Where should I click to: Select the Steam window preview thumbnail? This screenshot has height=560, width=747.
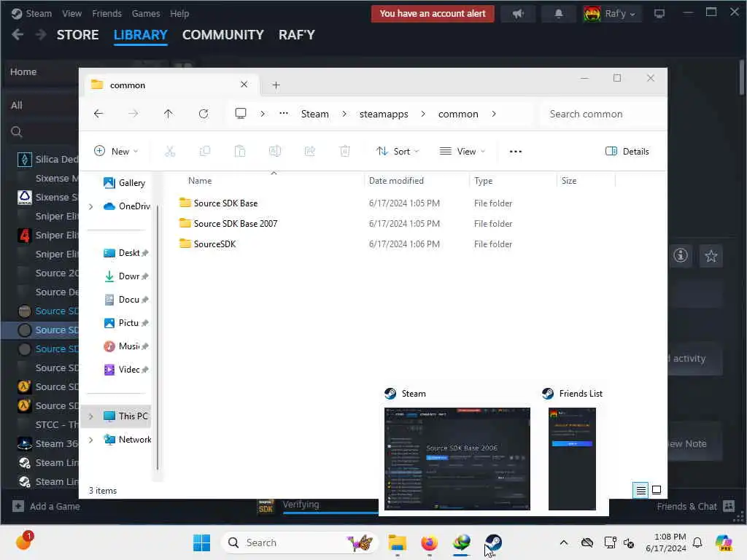pos(457,459)
